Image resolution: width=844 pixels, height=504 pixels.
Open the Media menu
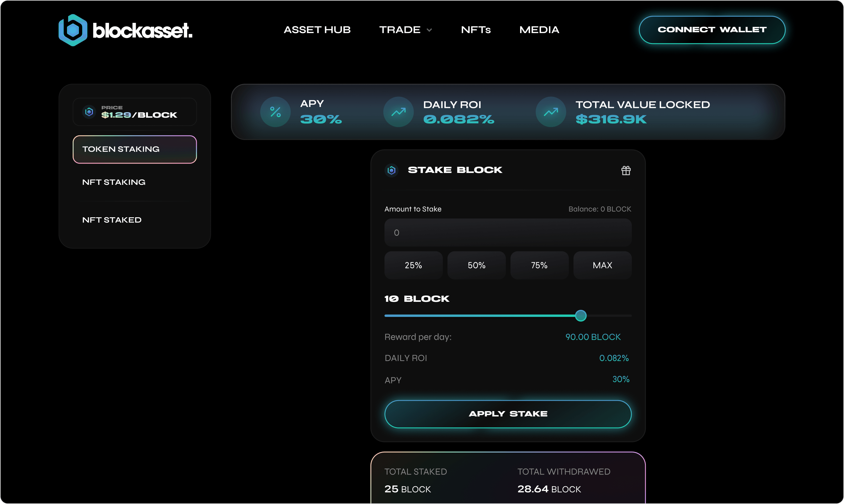coord(539,30)
